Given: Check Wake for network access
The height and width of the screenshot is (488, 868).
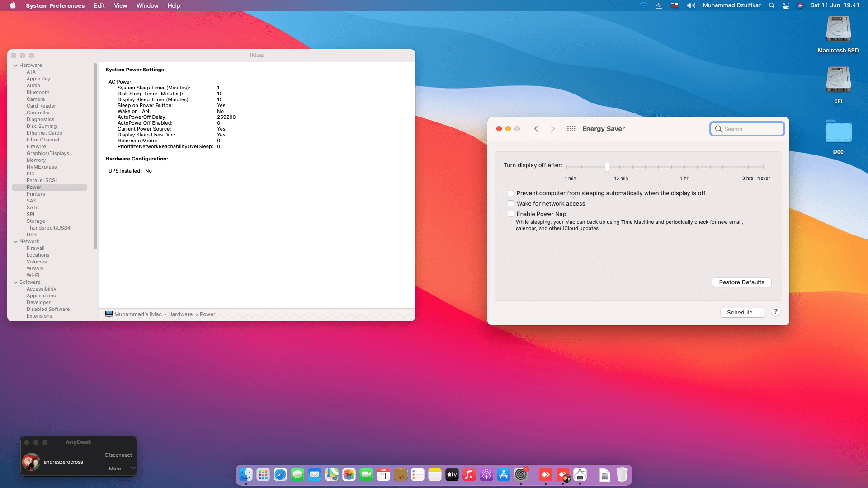Looking at the screenshot, I should pos(511,203).
